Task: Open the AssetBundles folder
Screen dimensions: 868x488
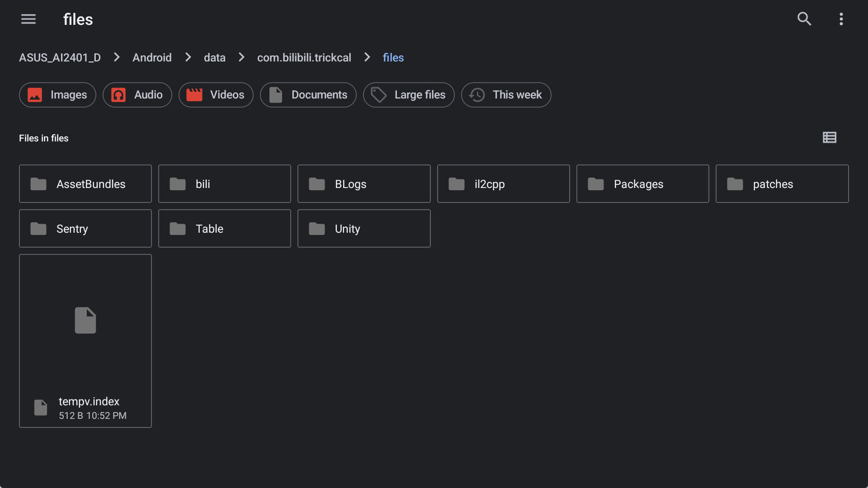Action: click(x=85, y=184)
